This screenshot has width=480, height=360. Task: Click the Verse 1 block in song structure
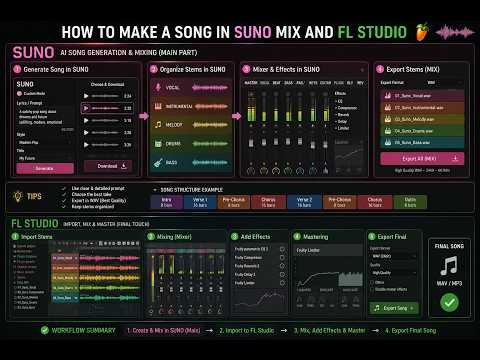click(200, 202)
